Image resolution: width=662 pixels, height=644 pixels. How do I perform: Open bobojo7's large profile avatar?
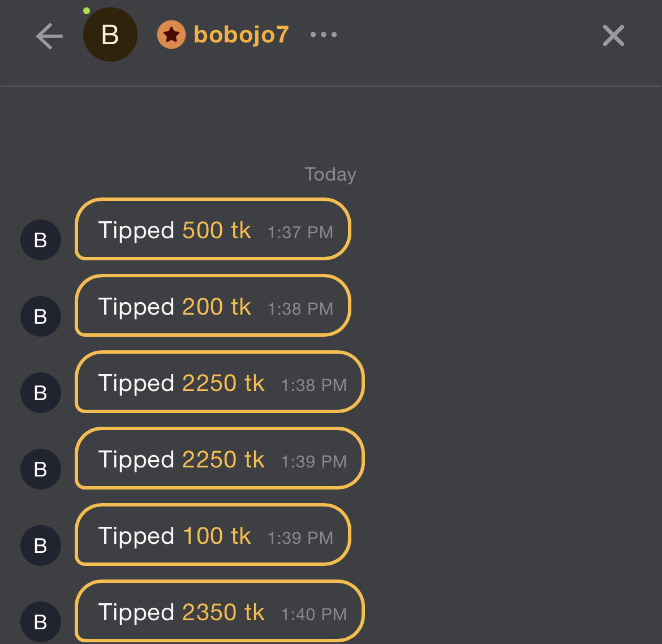coord(110,35)
